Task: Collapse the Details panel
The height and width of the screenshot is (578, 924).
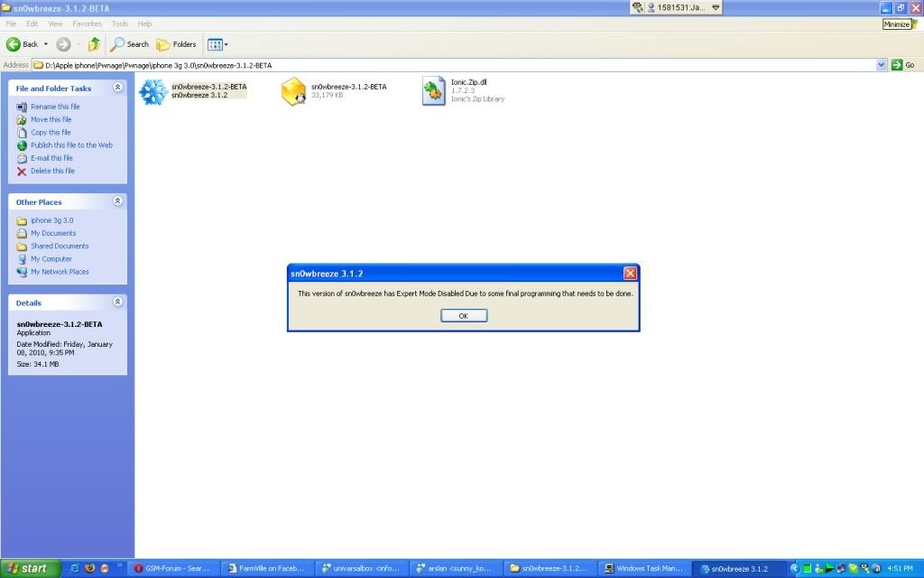Action: click(118, 302)
